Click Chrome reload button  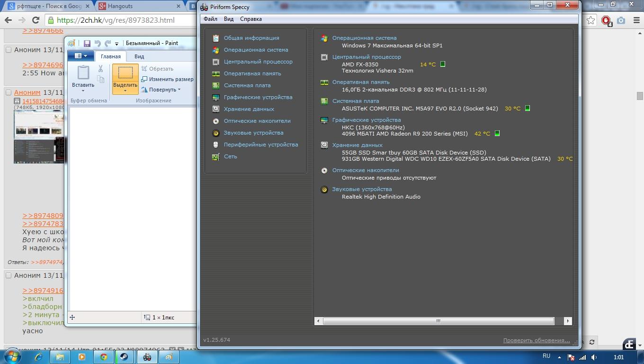coord(36,20)
